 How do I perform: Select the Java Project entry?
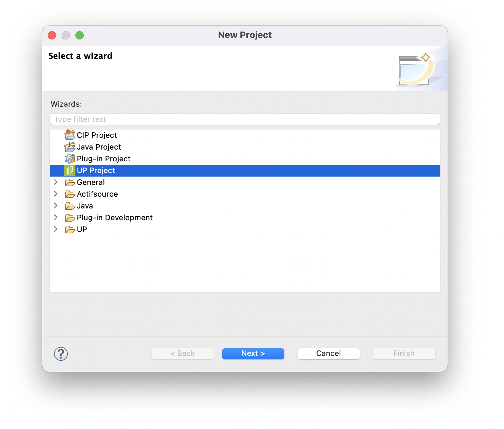tap(99, 147)
